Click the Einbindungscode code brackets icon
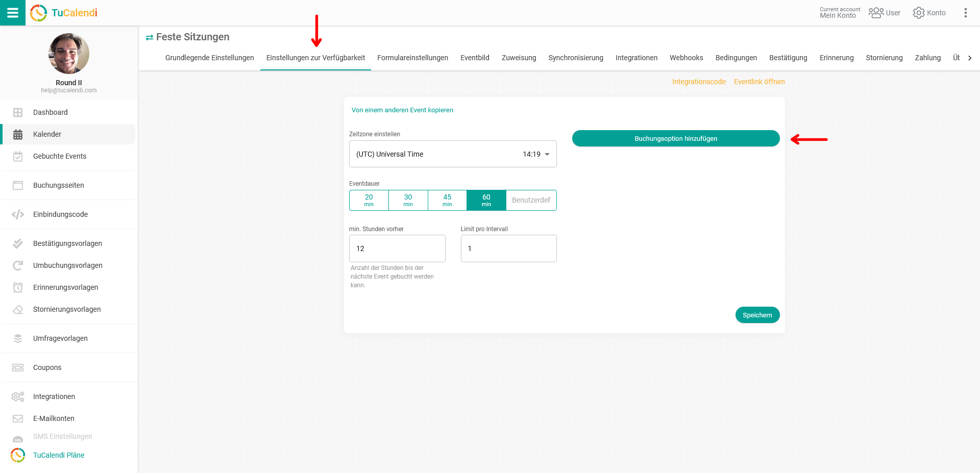This screenshot has height=473, width=980. [18, 214]
